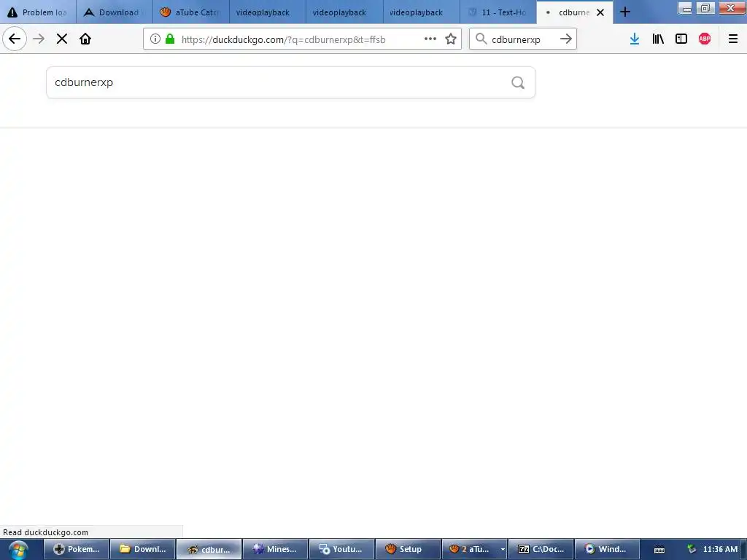Image resolution: width=747 pixels, height=560 pixels.
Task: Select the active cdburnerxp tab
Action: tap(574, 12)
